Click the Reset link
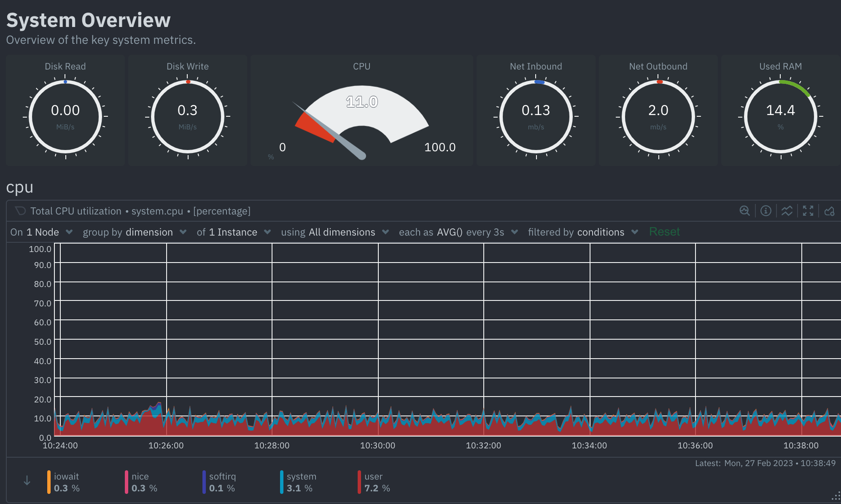Viewport: 841px width, 504px height. 664,232
